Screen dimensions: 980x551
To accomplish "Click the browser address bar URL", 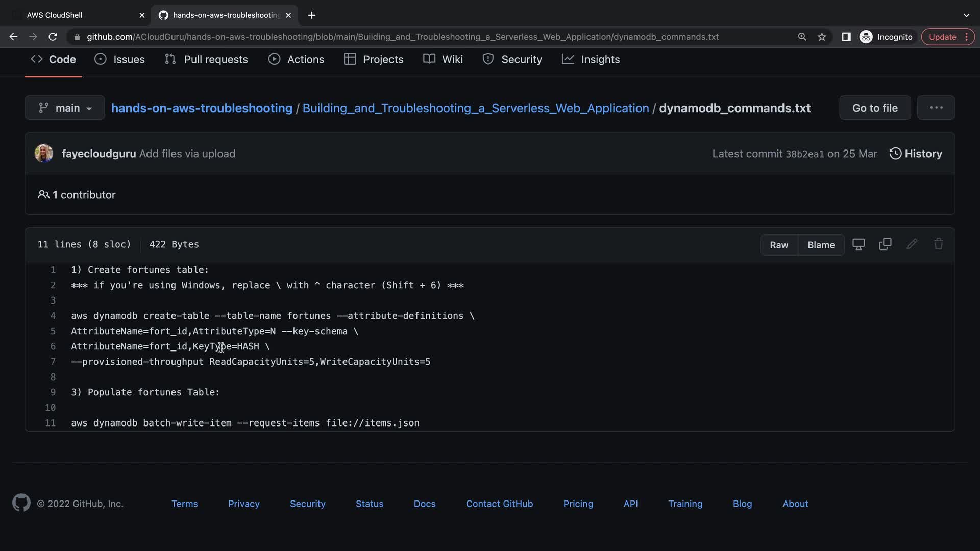I will pyautogui.click(x=402, y=37).
